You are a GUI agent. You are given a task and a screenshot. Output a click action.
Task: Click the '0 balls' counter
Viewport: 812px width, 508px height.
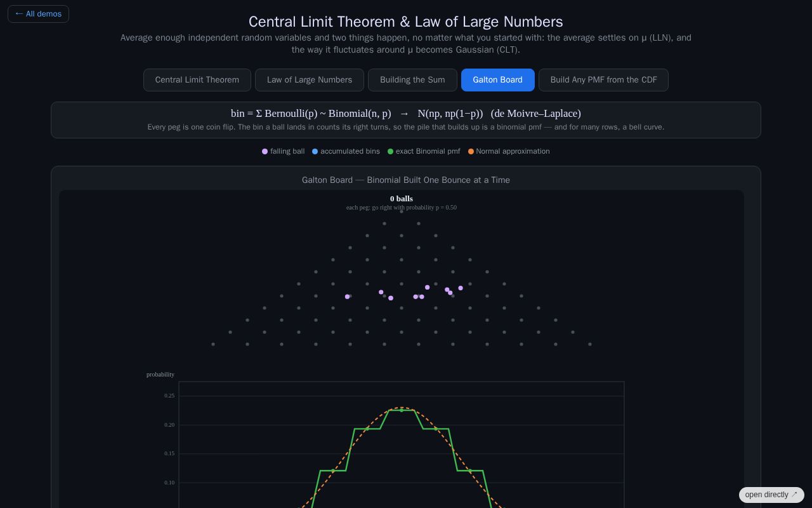(402, 199)
